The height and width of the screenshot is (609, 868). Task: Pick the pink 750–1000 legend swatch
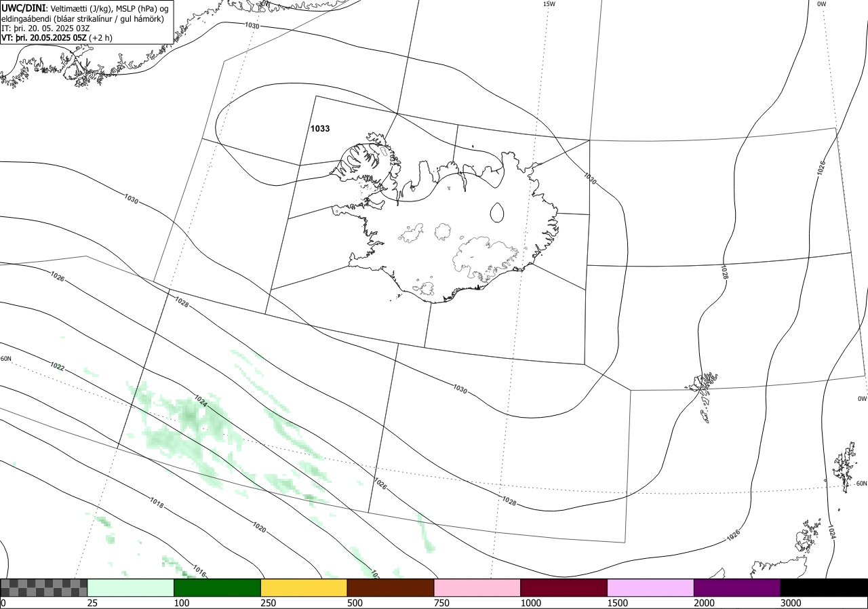(x=477, y=587)
